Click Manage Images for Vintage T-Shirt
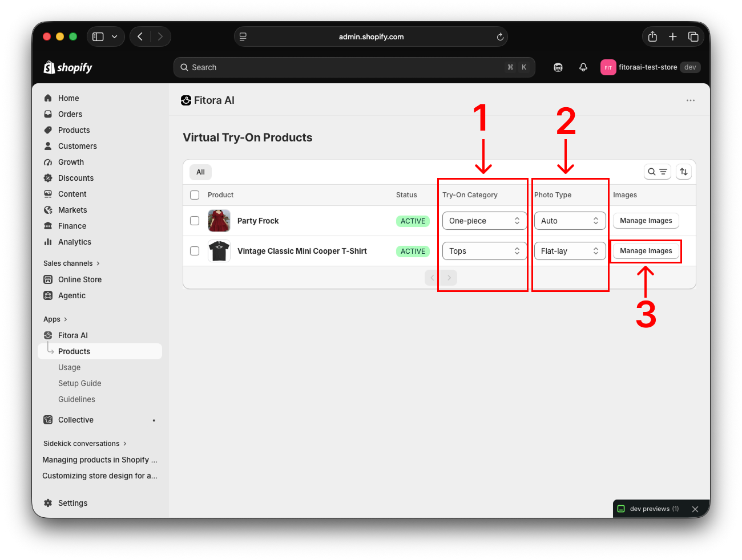This screenshot has width=742, height=560. [646, 251]
